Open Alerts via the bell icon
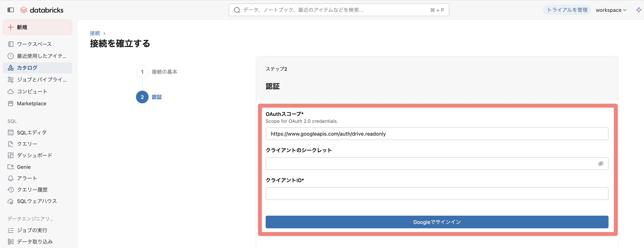The height and width of the screenshot is (248, 644). click(x=10, y=178)
